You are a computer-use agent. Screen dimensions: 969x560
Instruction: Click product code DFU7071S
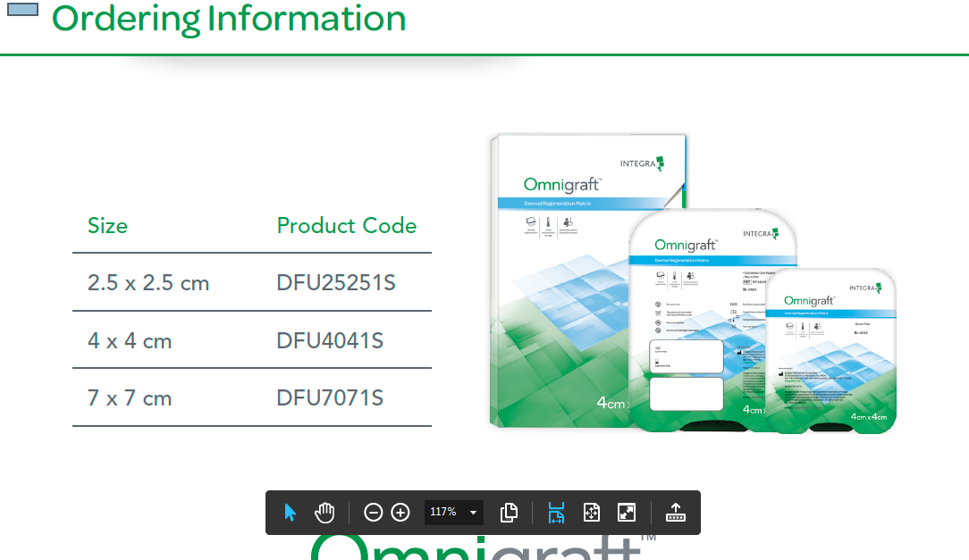click(330, 397)
